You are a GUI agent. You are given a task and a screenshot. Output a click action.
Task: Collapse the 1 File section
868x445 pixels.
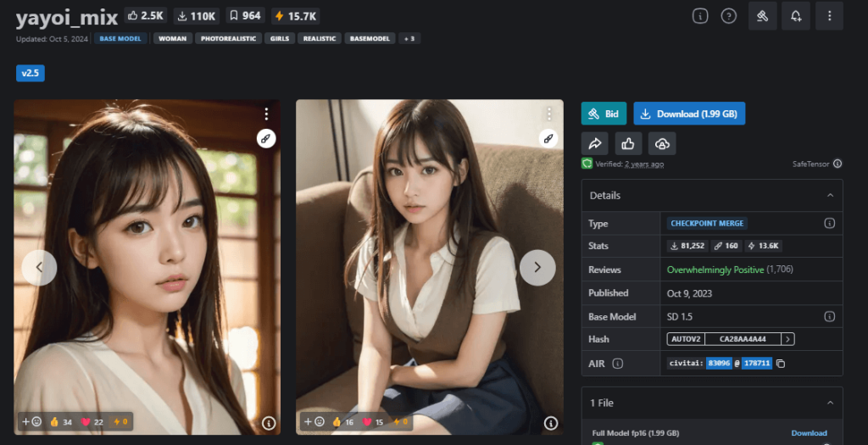[829, 403]
